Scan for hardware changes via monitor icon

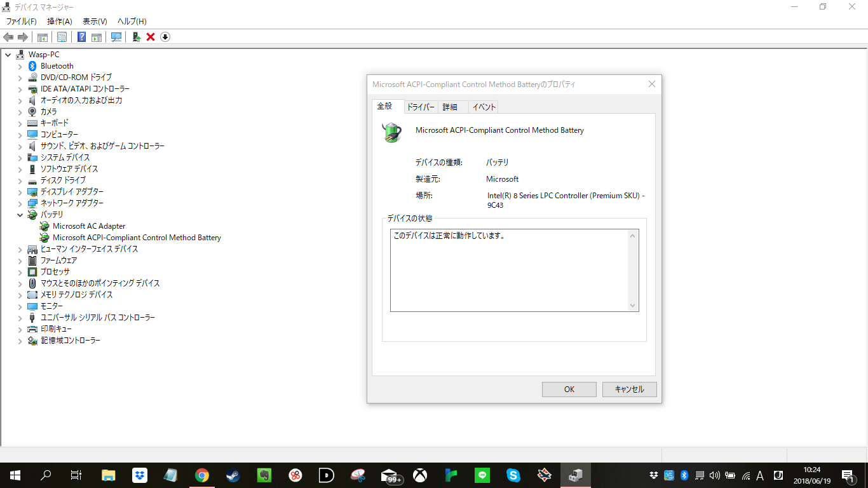point(116,37)
